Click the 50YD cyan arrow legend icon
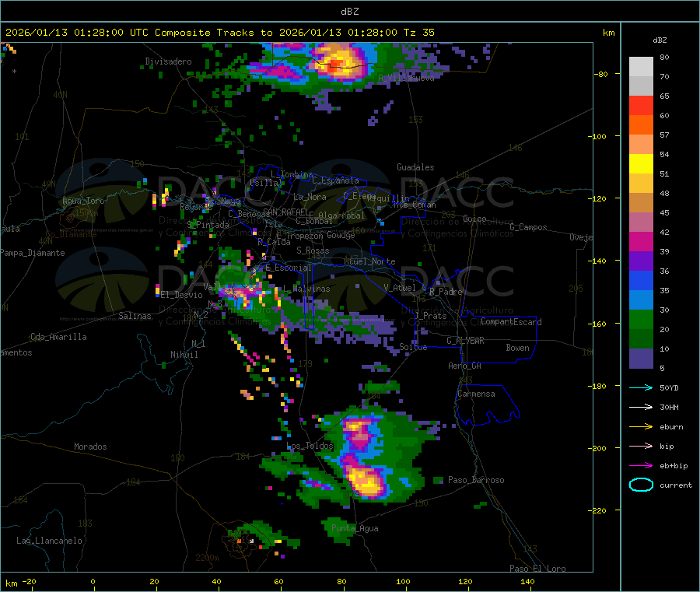This screenshot has width=700, height=592. point(641,387)
